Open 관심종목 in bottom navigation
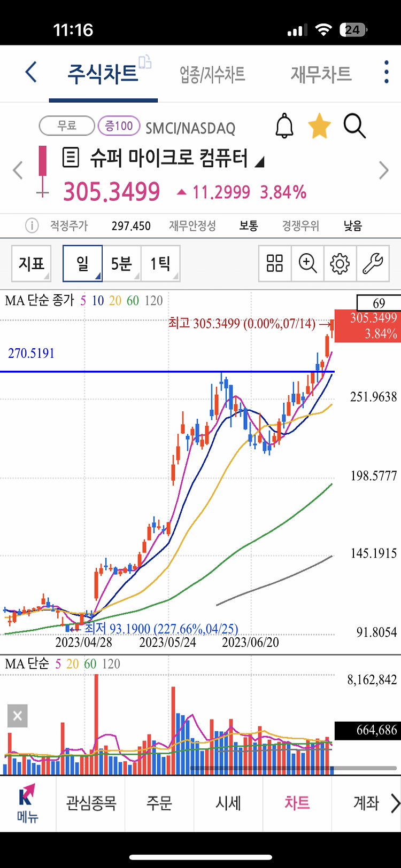The image size is (401, 868). click(x=91, y=803)
